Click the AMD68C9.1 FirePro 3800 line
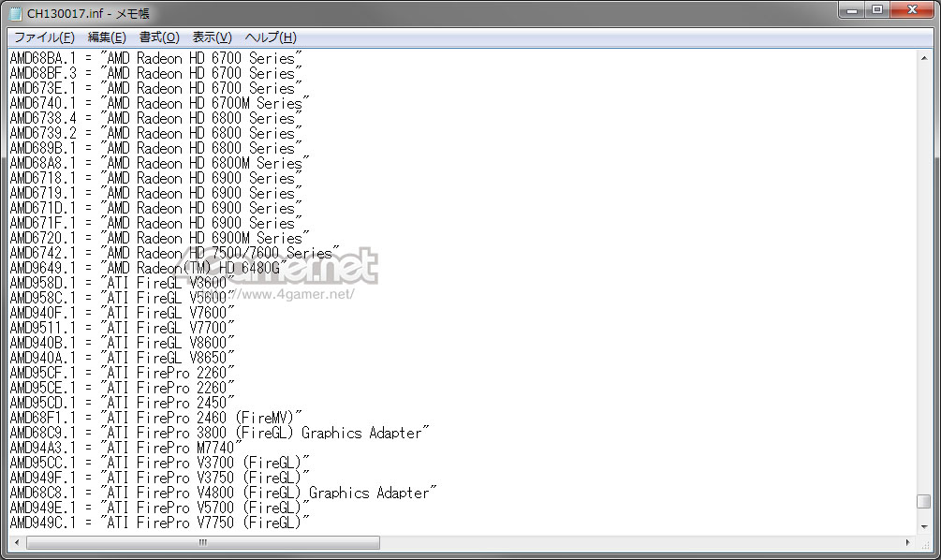Screen dimensions: 941x560 click(x=220, y=434)
